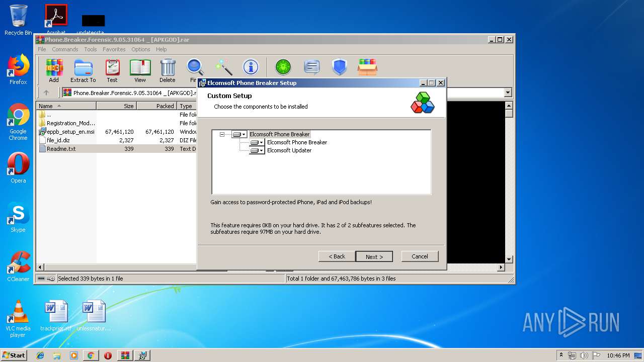This screenshot has width=644, height=362.
Task: Click Internet Explorer icon in taskbar
Action: (x=40, y=355)
